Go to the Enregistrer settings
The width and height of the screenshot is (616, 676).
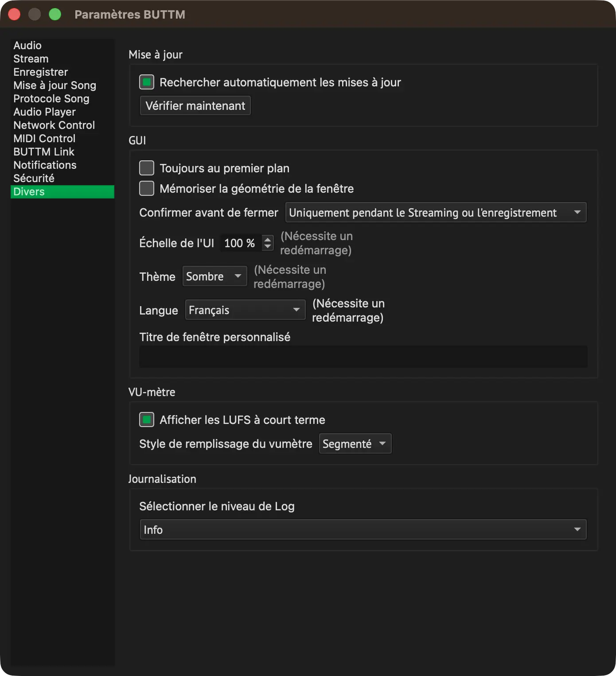point(62,72)
